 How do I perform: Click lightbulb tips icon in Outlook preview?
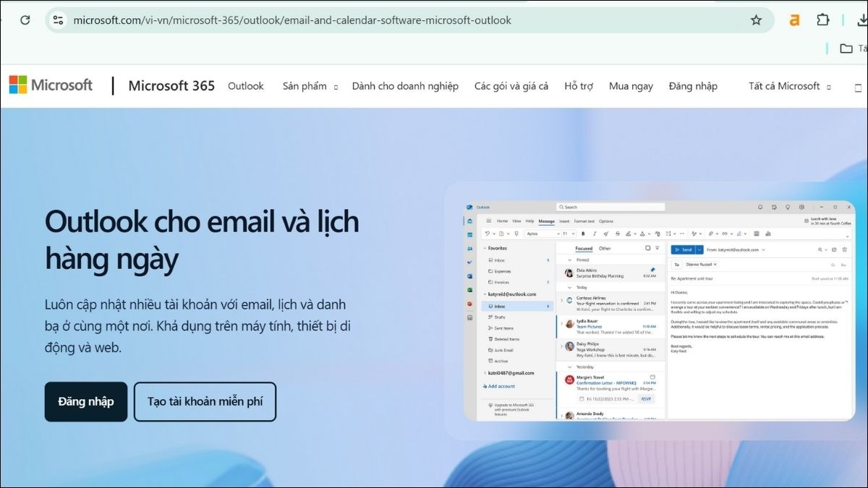point(788,207)
